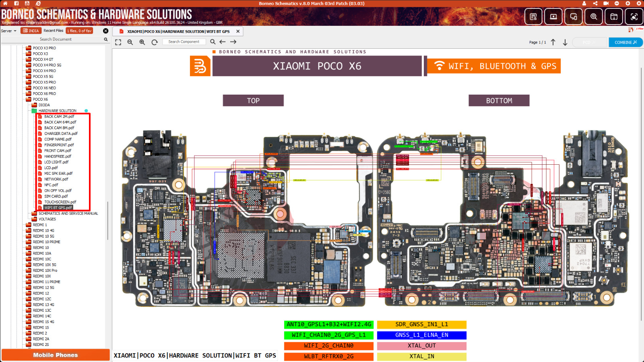Click the document tree vertical scrollbar
This screenshot has width=644, height=362.
(x=107, y=221)
